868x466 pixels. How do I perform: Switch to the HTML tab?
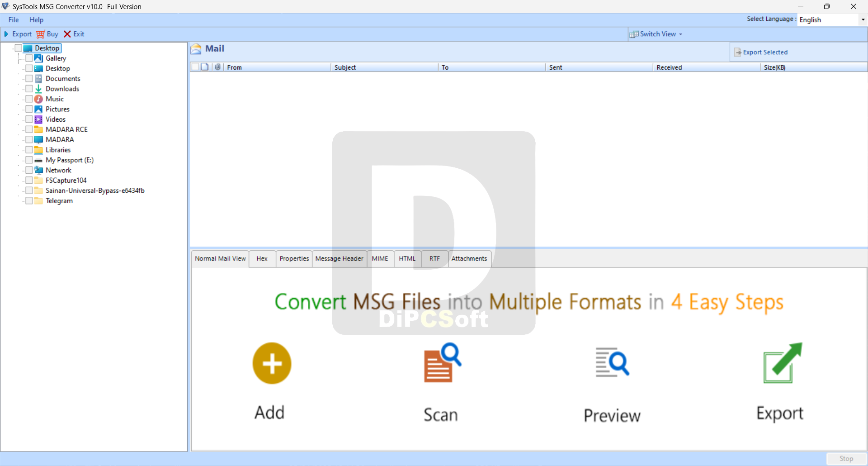pyautogui.click(x=407, y=259)
